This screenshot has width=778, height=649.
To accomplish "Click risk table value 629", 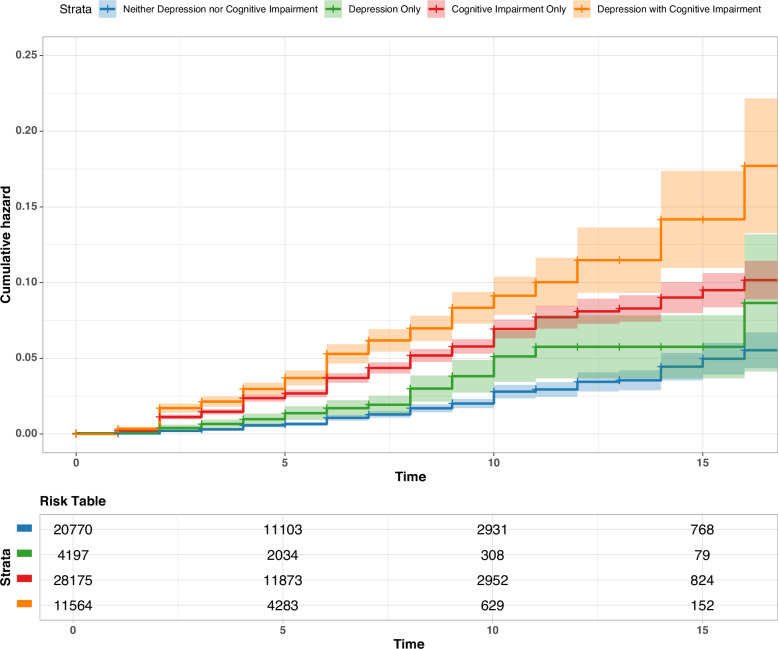I will click(492, 605).
